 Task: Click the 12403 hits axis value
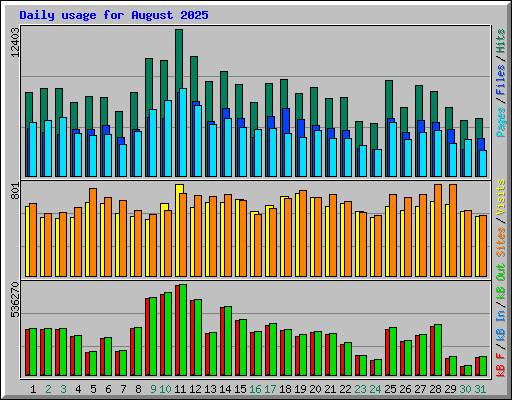[x=15, y=42]
